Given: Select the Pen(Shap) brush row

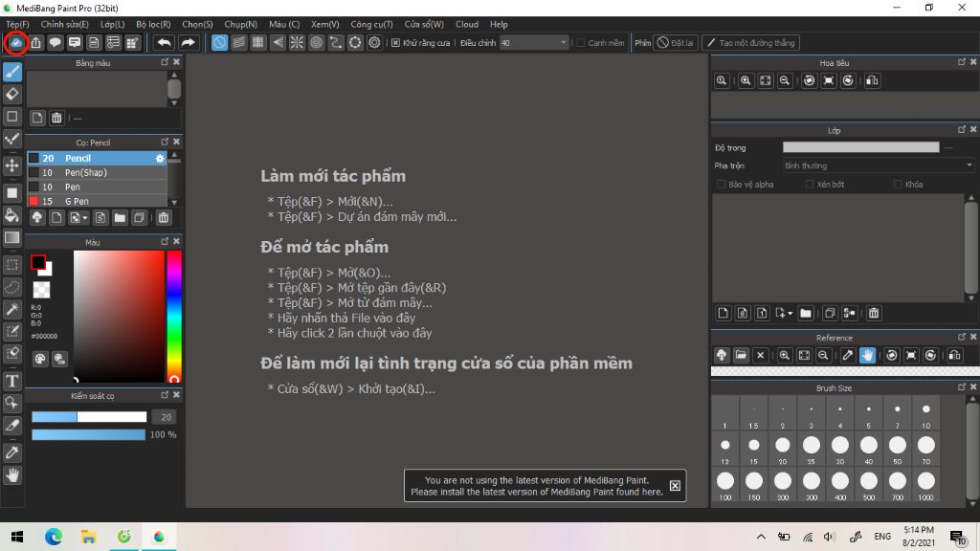Looking at the screenshot, I should [x=97, y=172].
